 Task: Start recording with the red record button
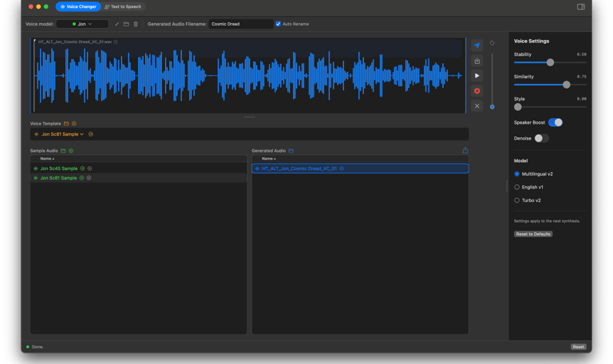tap(477, 91)
